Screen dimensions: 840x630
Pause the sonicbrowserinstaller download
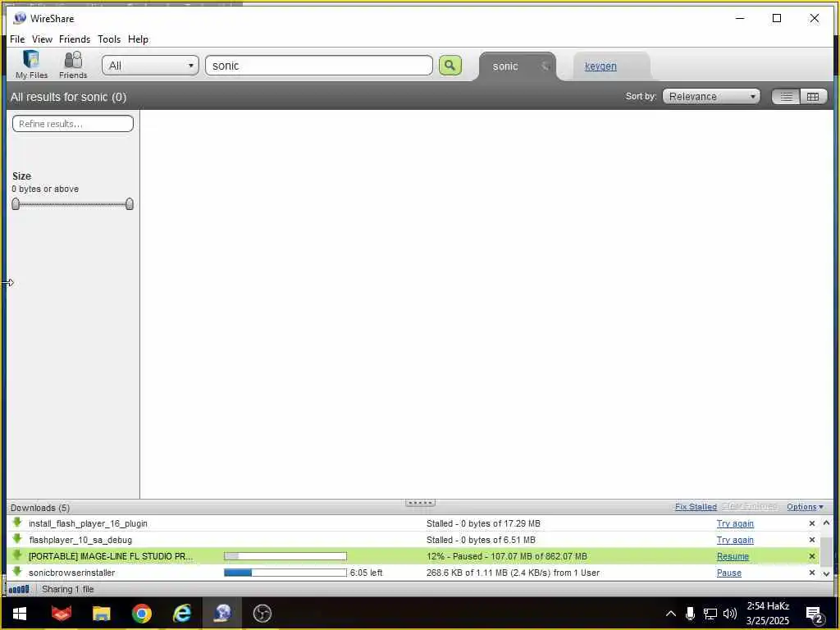point(729,573)
